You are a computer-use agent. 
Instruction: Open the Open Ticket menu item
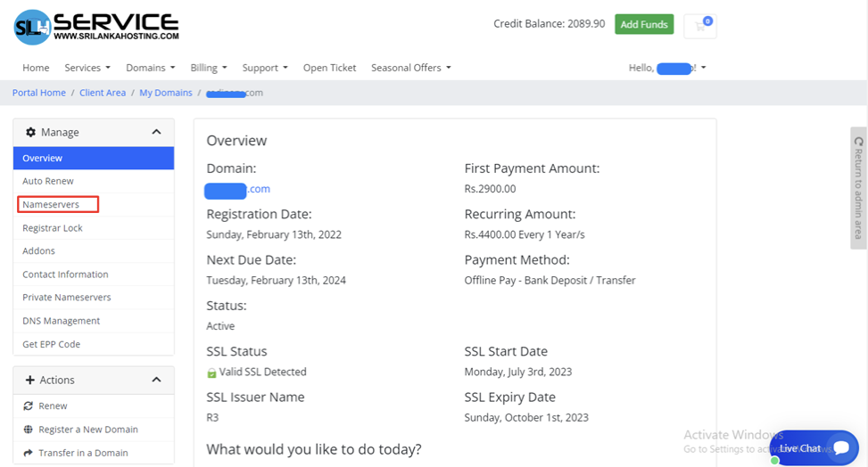(329, 68)
